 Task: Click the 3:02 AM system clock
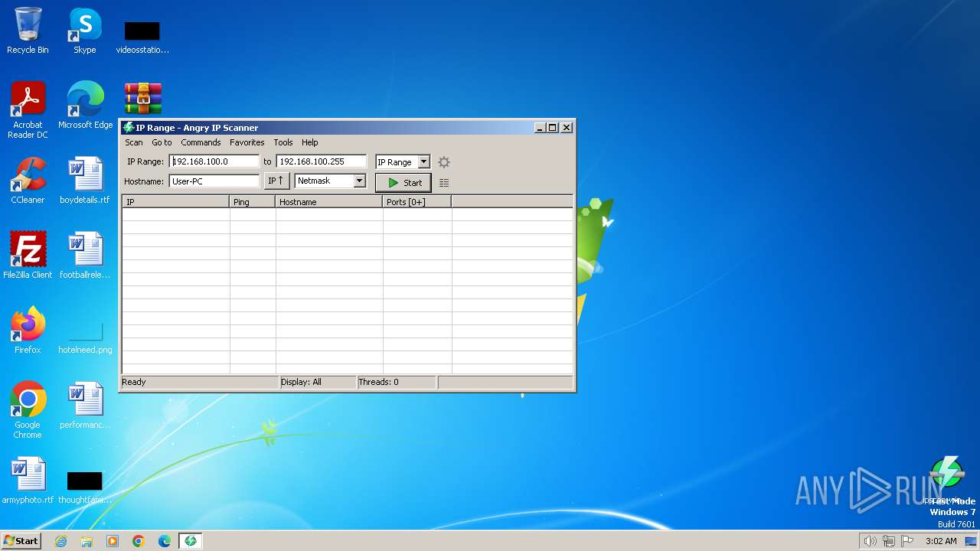tap(941, 541)
